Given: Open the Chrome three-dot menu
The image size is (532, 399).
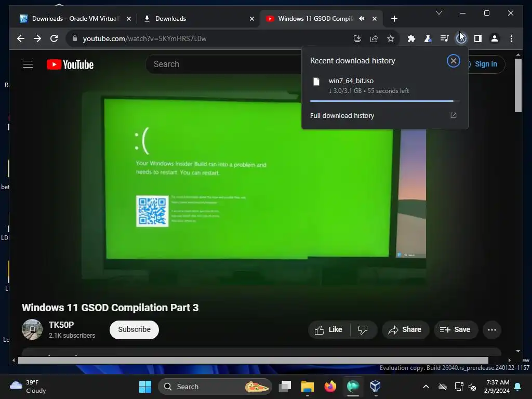Looking at the screenshot, I should click(511, 38).
